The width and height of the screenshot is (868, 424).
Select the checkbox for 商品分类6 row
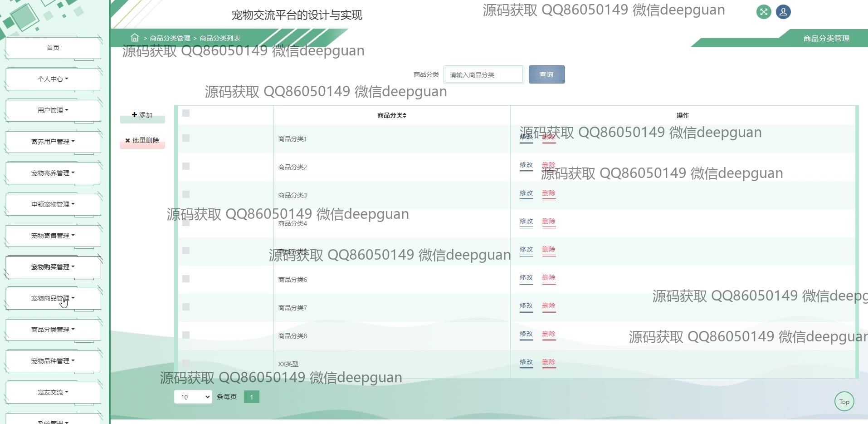pos(186,279)
